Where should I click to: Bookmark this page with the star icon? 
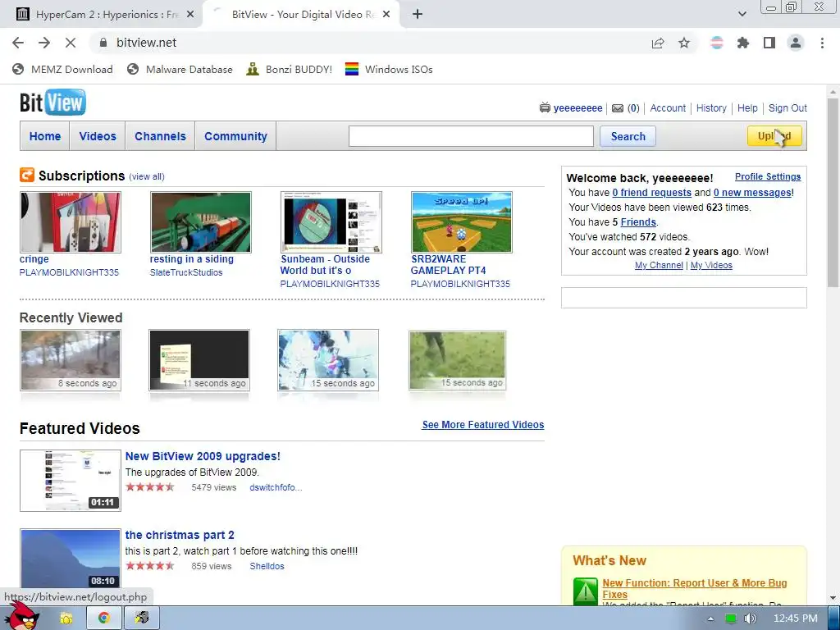point(684,43)
